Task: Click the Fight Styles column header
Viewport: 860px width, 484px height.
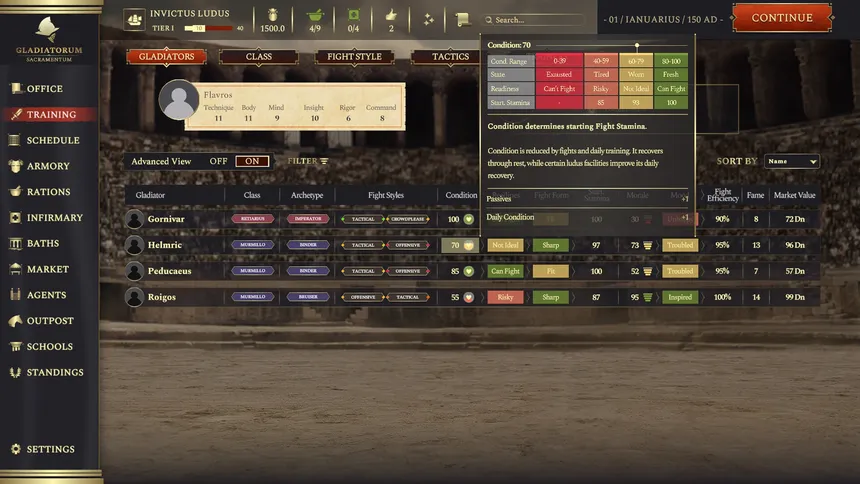Action: point(386,195)
